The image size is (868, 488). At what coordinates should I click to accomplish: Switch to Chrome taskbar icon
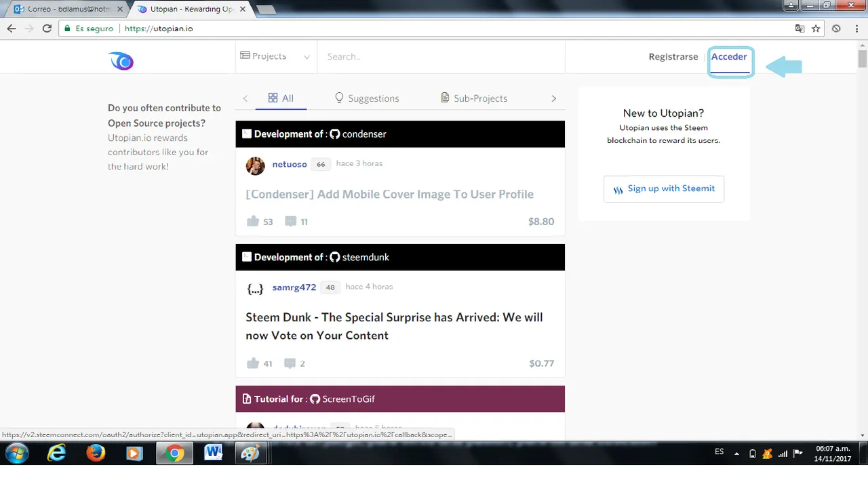tap(174, 453)
